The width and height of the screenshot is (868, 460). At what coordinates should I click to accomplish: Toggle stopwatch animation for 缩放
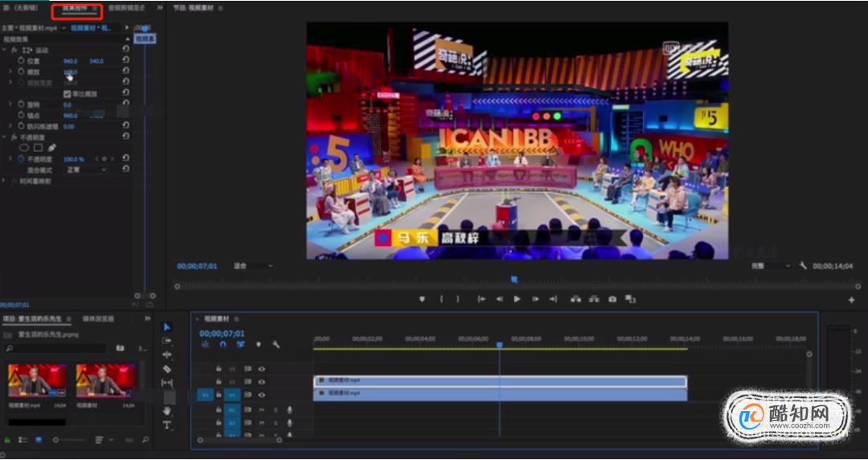point(22,72)
